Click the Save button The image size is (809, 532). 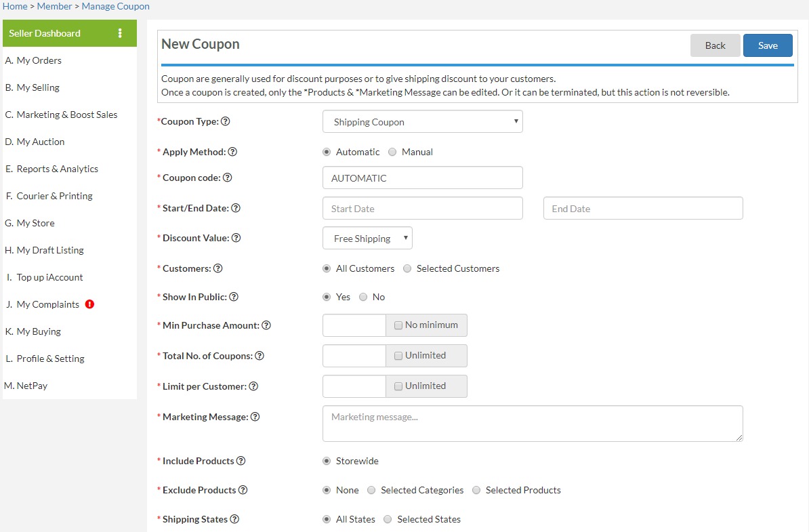click(768, 45)
